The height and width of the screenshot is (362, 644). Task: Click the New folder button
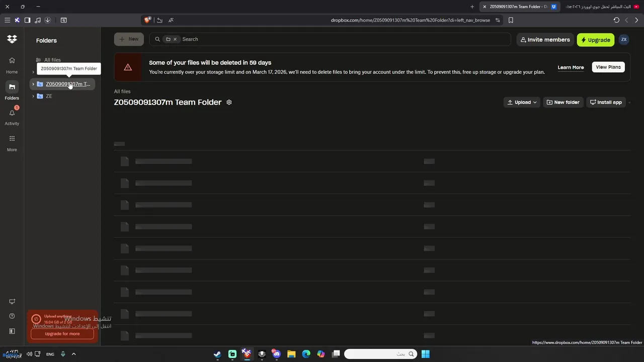tap(563, 102)
